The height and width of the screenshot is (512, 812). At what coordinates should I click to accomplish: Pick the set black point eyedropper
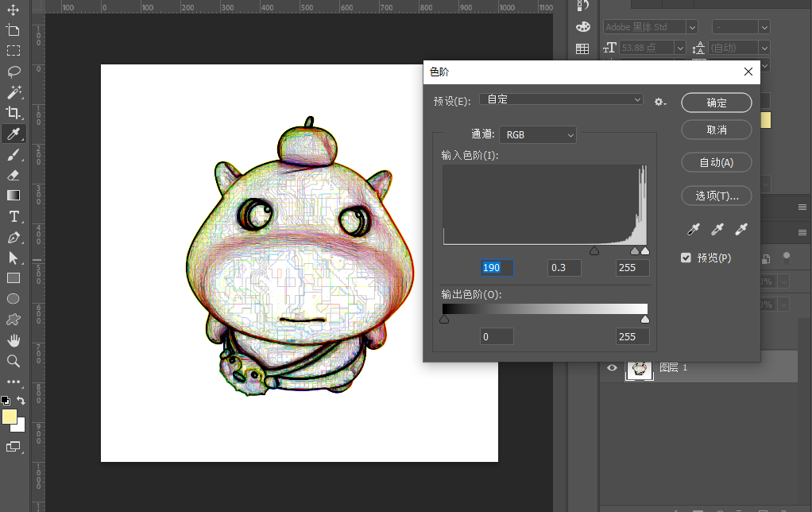(x=693, y=229)
